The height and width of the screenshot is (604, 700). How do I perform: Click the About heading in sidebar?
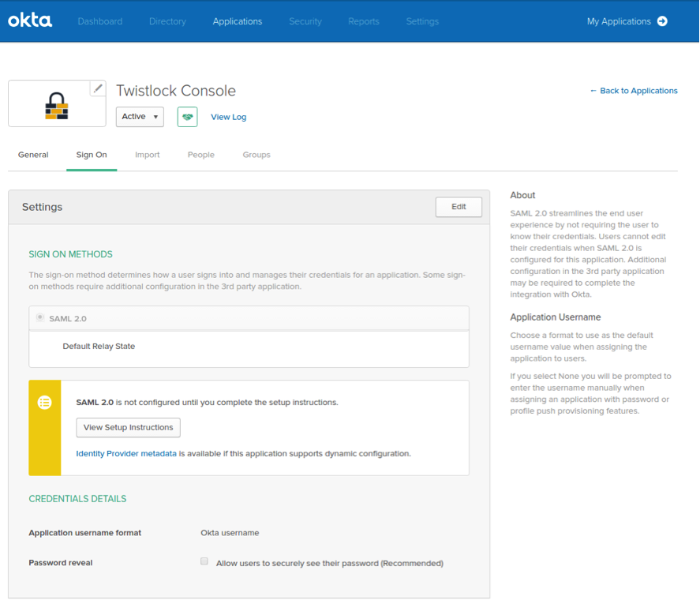[x=522, y=195]
